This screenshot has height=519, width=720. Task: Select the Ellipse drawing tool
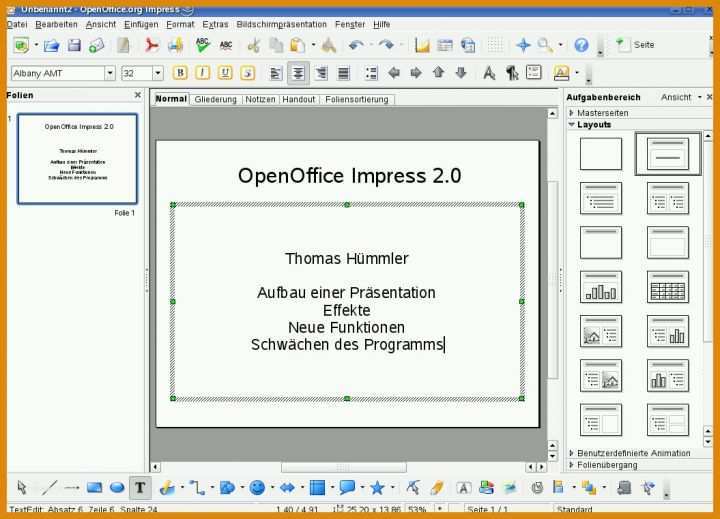117,487
